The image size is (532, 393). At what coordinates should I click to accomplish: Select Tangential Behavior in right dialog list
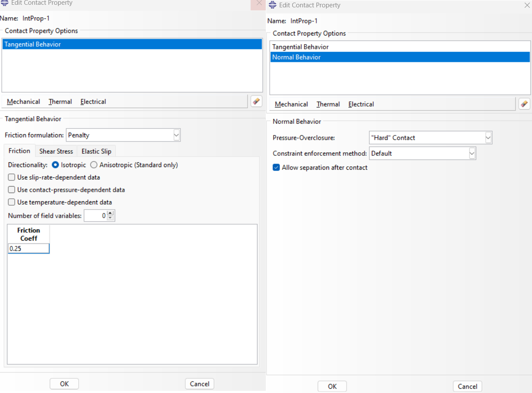tap(400, 47)
